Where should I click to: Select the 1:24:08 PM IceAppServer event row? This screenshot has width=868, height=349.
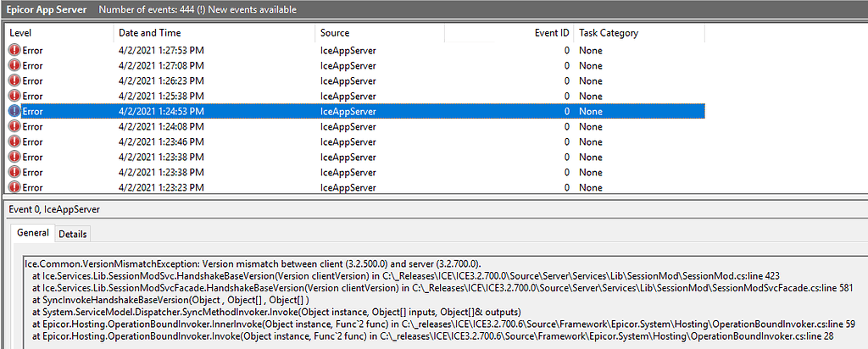point(355,126)
